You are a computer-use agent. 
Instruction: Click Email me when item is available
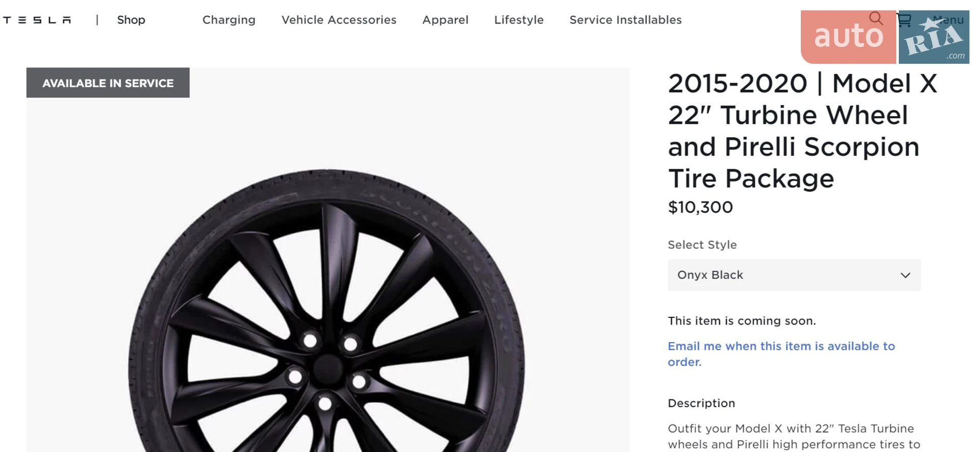pyautogui.click(x=781, y=354)
